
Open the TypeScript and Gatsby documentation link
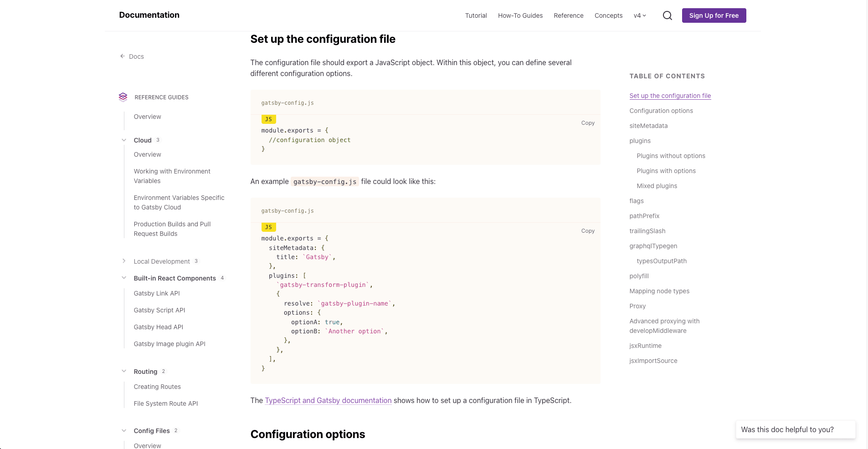328,400
